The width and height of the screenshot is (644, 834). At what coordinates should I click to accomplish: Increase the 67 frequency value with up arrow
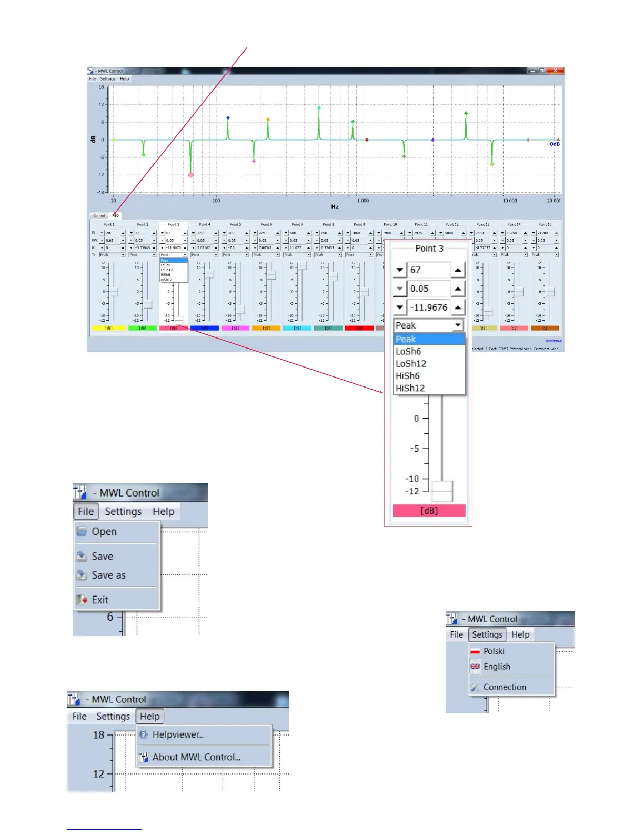pos(458,270)
